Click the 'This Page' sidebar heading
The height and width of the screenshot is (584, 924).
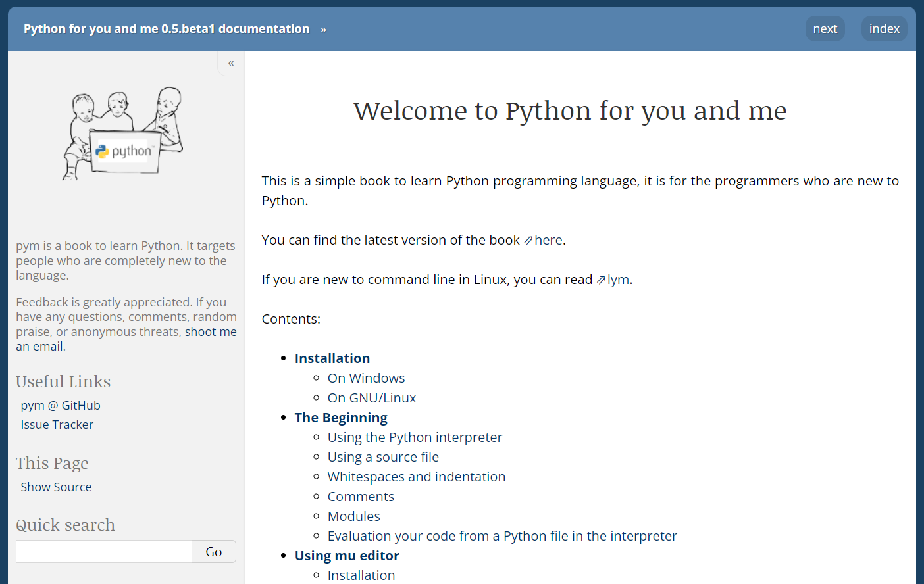(x=52, y=463)
